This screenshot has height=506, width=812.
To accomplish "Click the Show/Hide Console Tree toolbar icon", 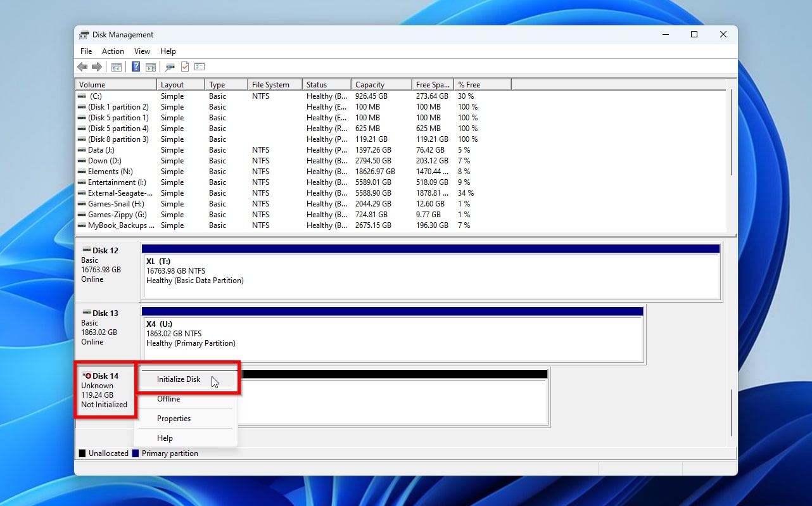I will coord(117,67).
